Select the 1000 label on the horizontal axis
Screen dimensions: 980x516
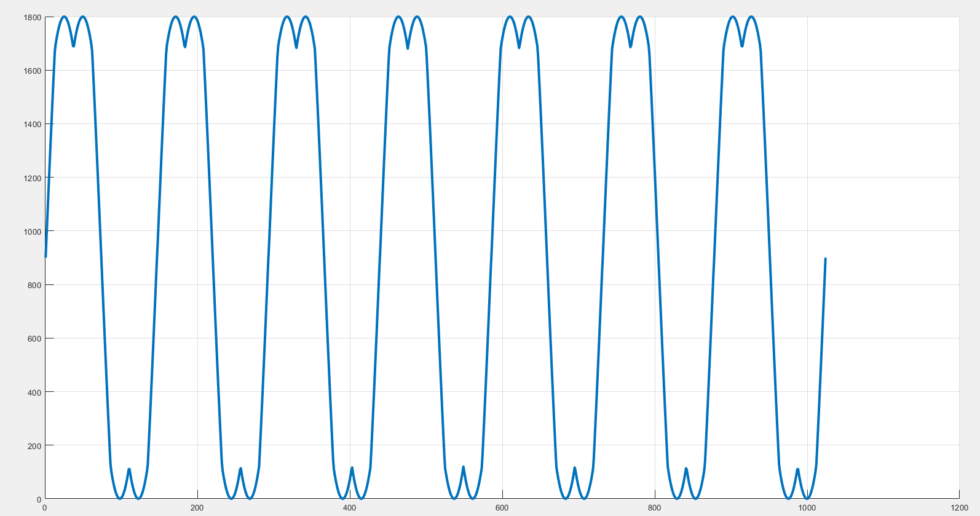[x=807, y=507]
